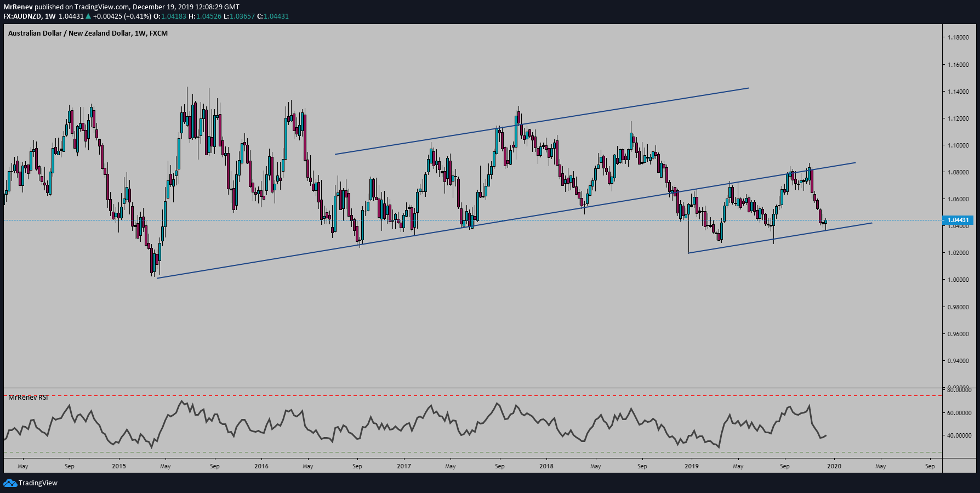Click the 2015 year label on time axis

tap(119, 466)
